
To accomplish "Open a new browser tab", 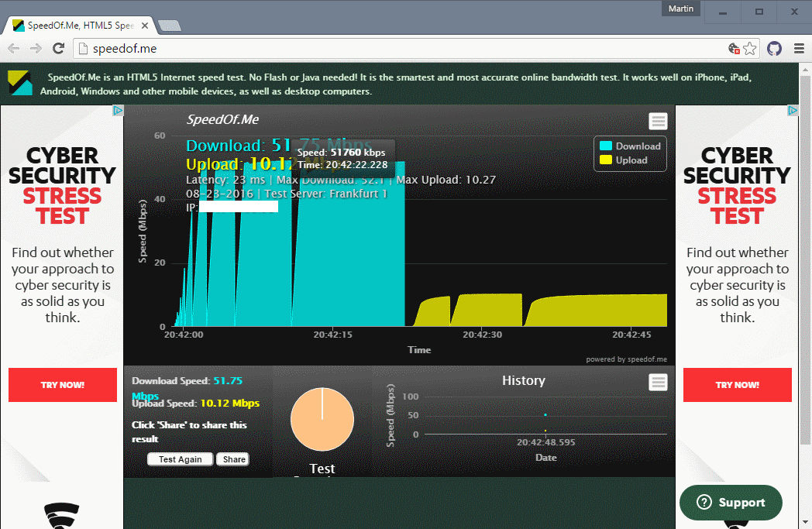I will [x=170, y=26].
